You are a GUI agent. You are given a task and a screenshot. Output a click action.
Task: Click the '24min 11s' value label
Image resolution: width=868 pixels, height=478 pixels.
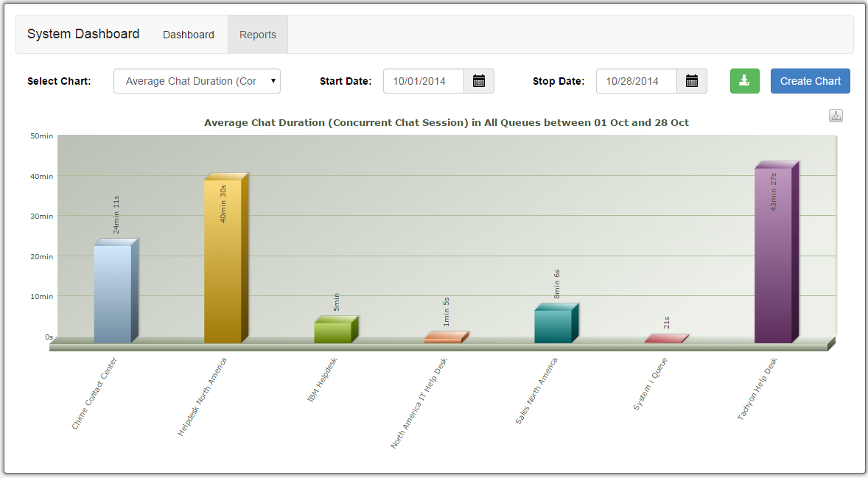click(116, 214)
